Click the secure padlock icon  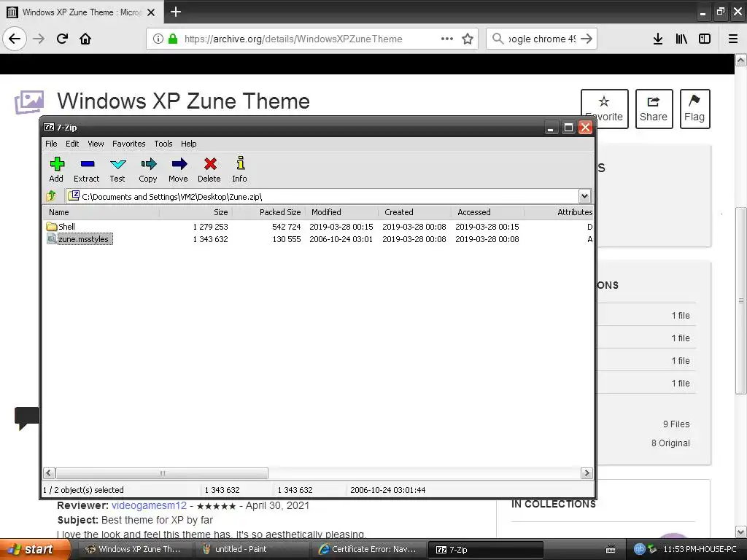[173, 39]
